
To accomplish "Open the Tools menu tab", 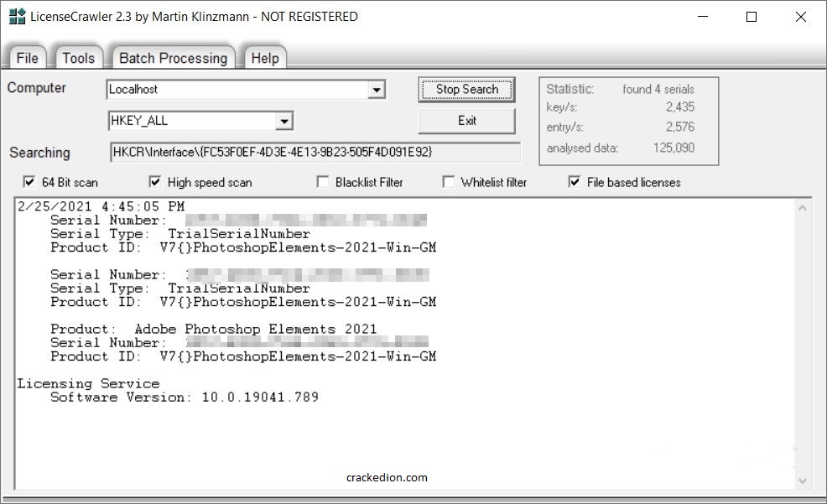I will [78, 58].
